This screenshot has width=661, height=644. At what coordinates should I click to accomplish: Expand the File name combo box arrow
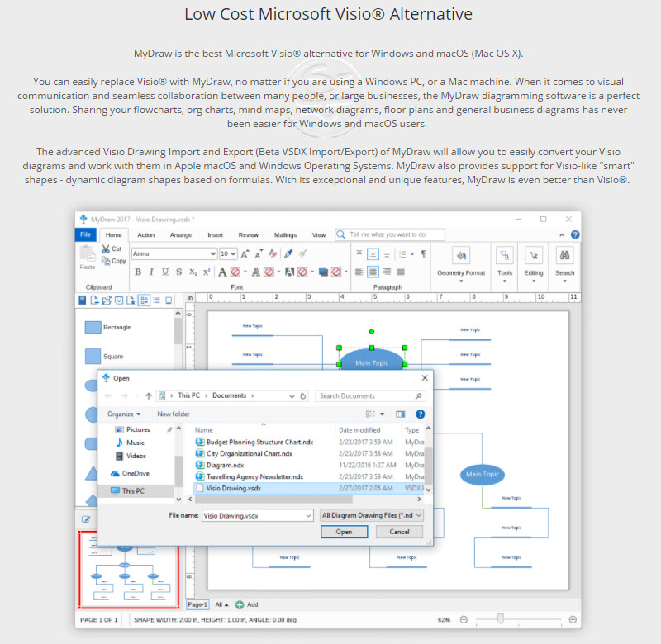coord(308,515)
